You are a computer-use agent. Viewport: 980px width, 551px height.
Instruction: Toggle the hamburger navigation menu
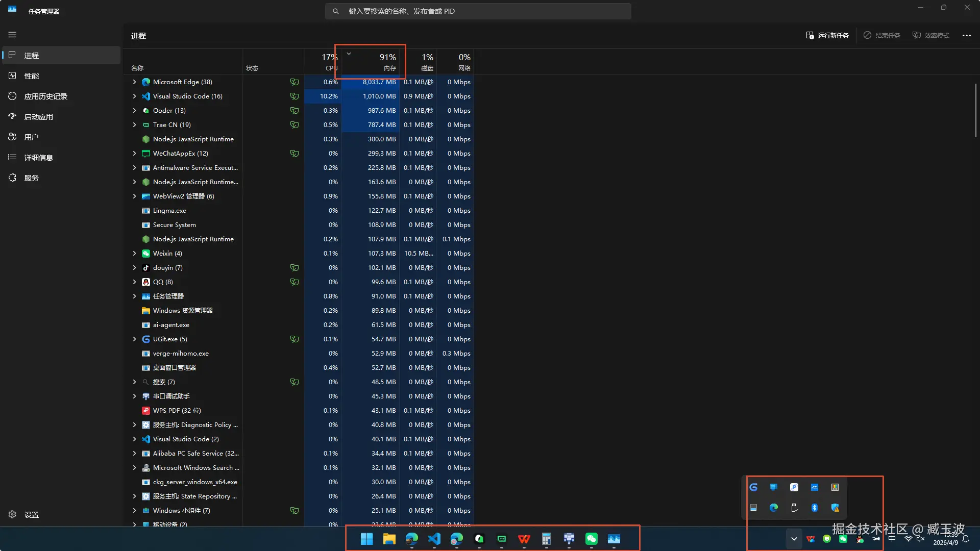point(12,35)
